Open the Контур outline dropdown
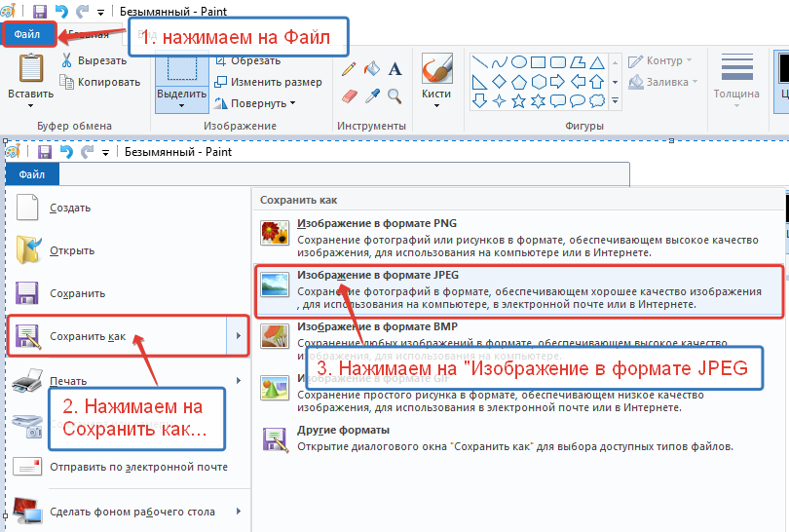This screenshot has height=532, width=789. coord(660,61)
